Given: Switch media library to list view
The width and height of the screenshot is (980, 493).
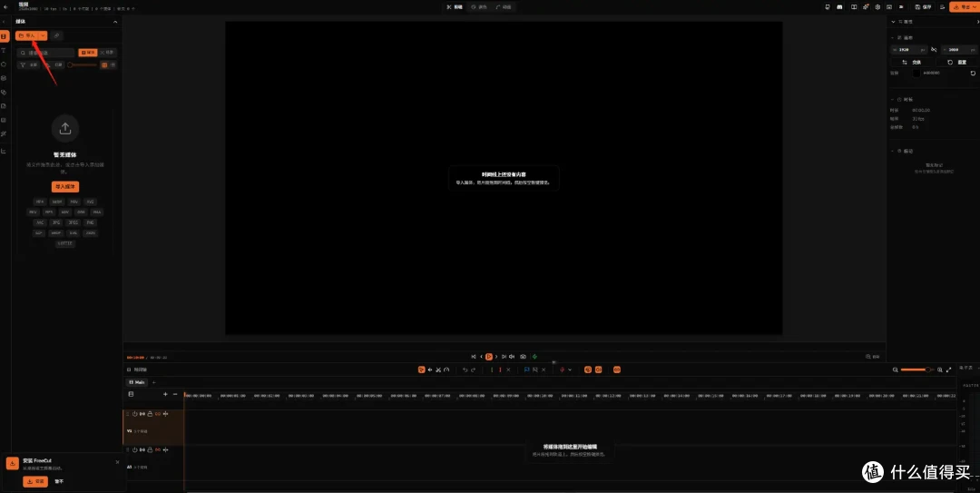Looking at the screenshot, I should click(113, 64).
